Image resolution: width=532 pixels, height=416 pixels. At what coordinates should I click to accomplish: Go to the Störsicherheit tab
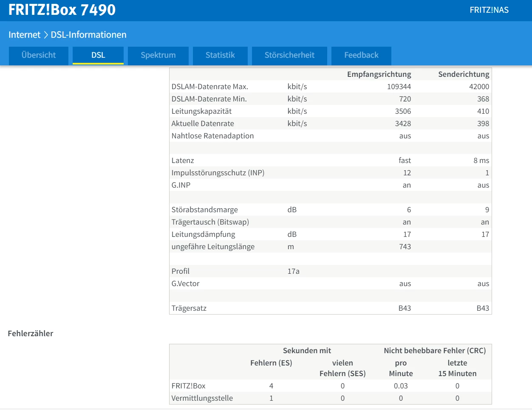click(x=289, y=55)
